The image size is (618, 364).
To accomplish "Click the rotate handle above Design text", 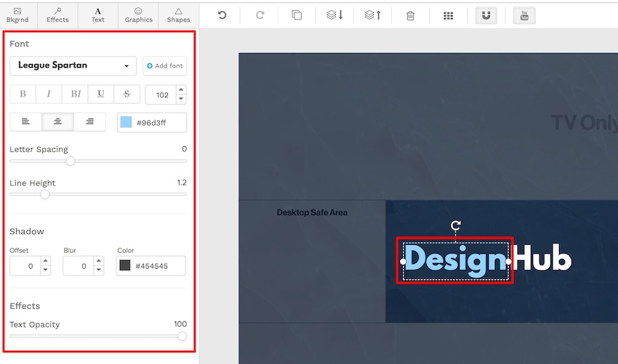I will (x=456, y=225).
